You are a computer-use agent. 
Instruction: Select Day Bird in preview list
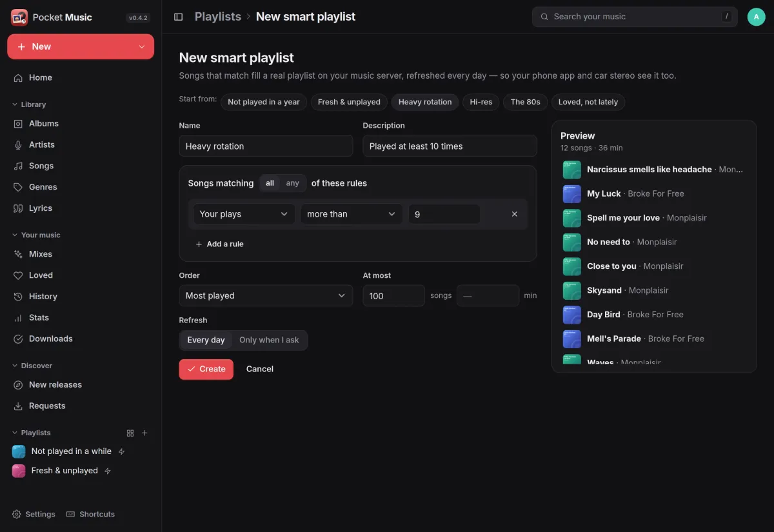[x=653, y=315]
